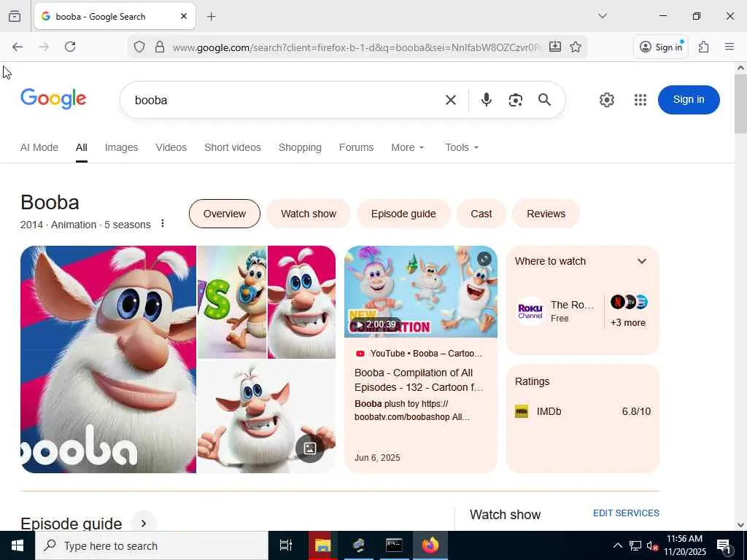
Task: Click the IMDb logo icon
Action: point(522,411)
